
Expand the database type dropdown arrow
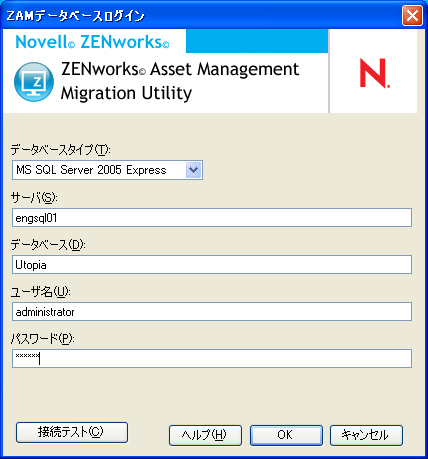coord(193,170)
